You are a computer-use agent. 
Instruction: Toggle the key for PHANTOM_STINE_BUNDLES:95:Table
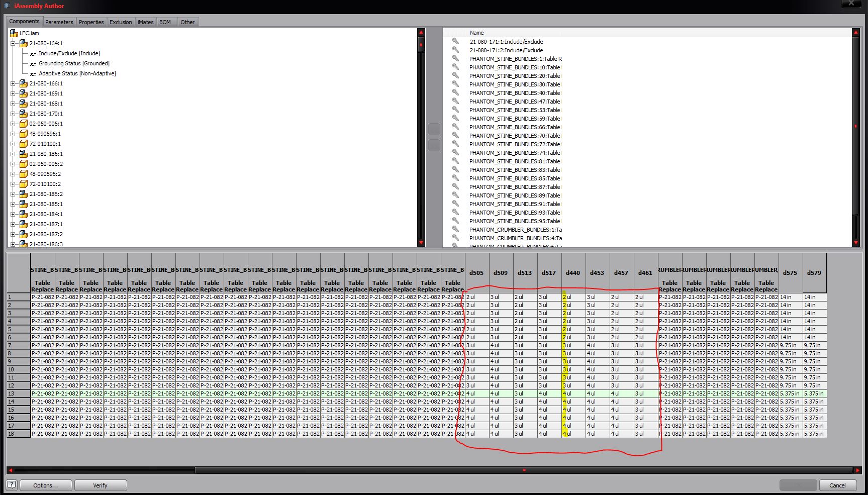455,221
